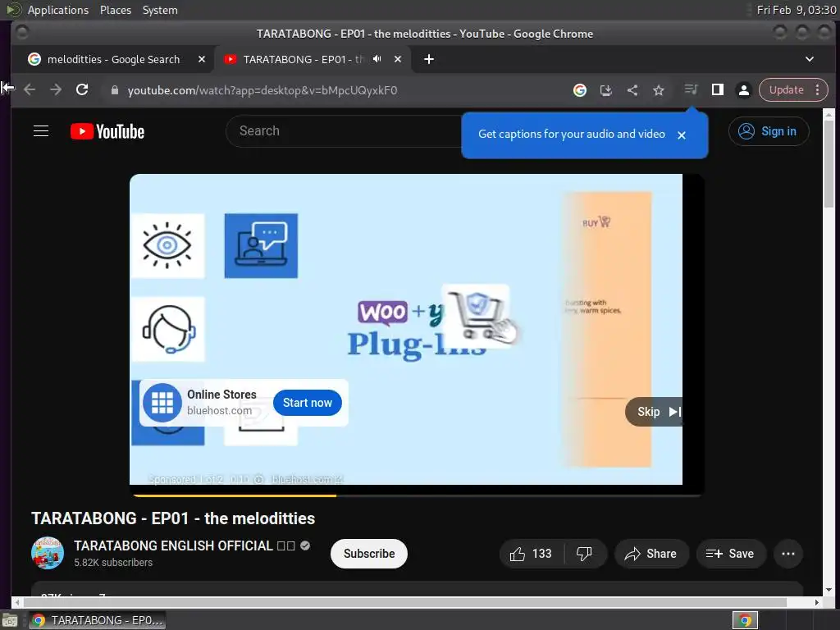Screen dimensions: 840x630
Task: Click the video title text
Action: tap(173, 518)
